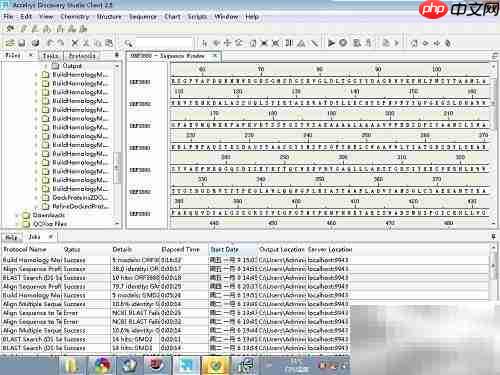This screenshot has height=375, width=500.
Task: Close the Jobs tab
Action: (x=51, y=237)
